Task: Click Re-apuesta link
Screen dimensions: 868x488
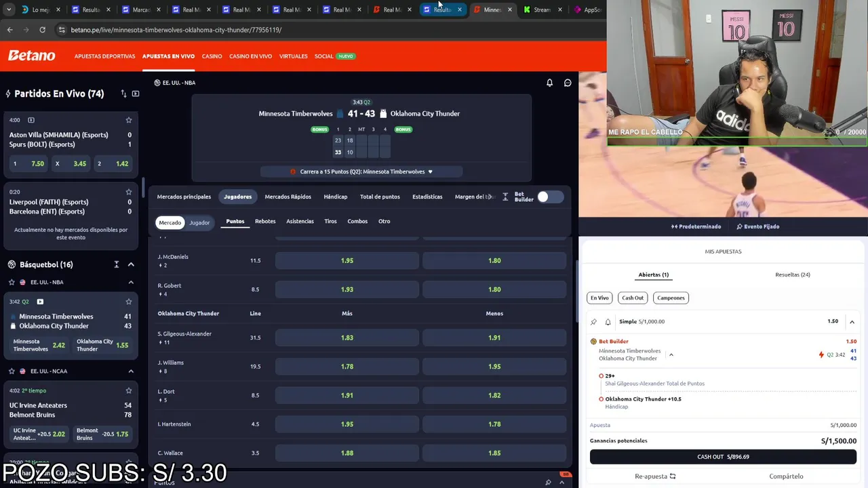Action: [x=655, y=476]
